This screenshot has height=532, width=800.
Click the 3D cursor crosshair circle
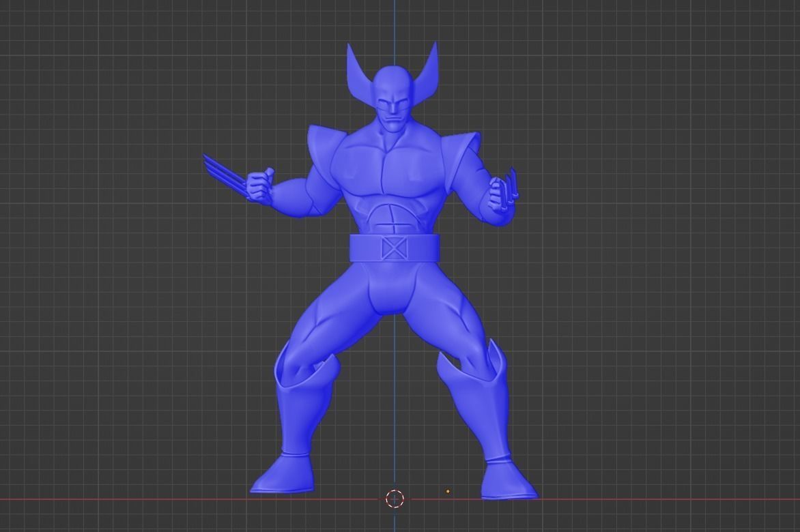click(395, 499)
